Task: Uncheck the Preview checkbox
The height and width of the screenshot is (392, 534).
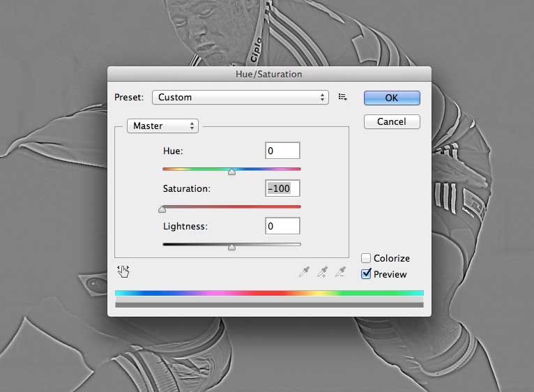Action: coord(366,274)
